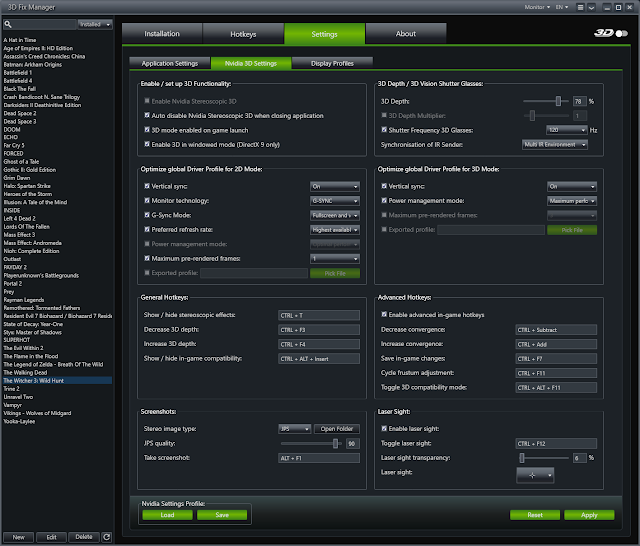Image resolution: width=640 pixels, height=546 pixels.
Task: Click the Delete button
Action: 84,537
